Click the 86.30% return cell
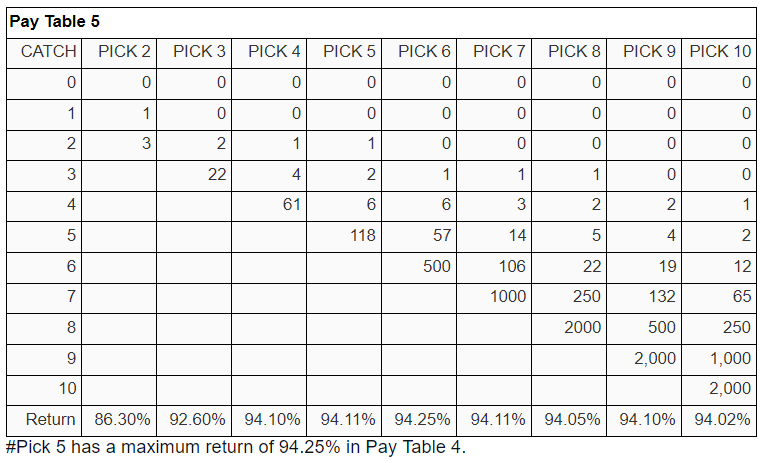 point(122,420)
